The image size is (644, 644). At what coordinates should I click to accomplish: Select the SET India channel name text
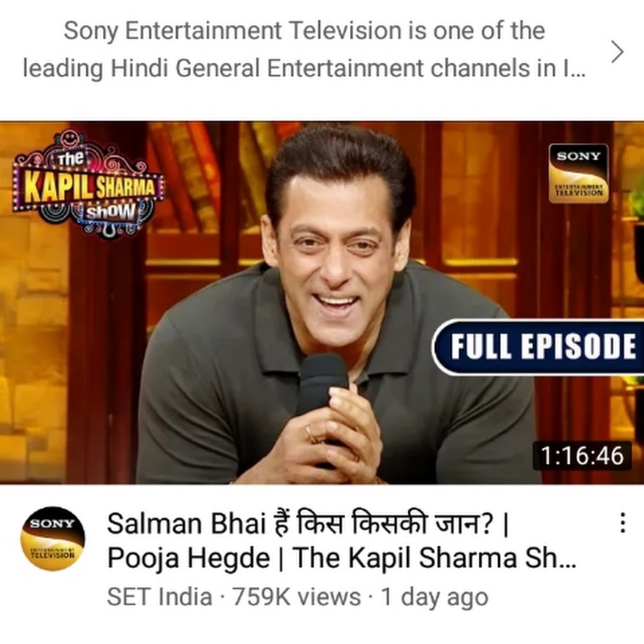pyautogui.click(x=160, y=597)
